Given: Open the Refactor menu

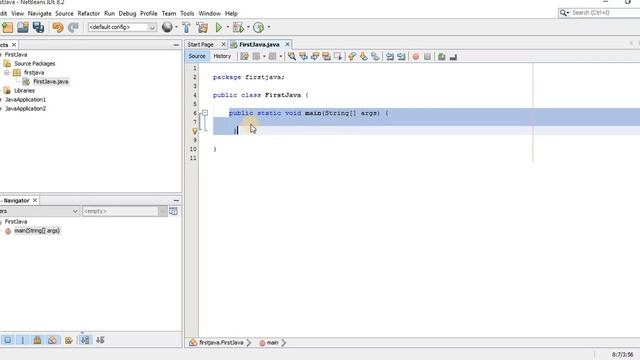Looking at the screenshot, I should [89, 13].
